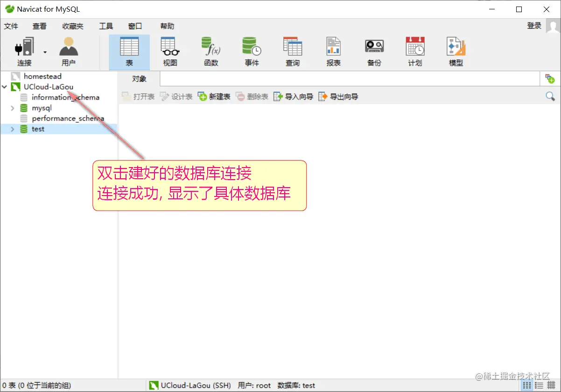Switch to the 对象 tab
Screen dimensions: 561x392
point(139,79)
